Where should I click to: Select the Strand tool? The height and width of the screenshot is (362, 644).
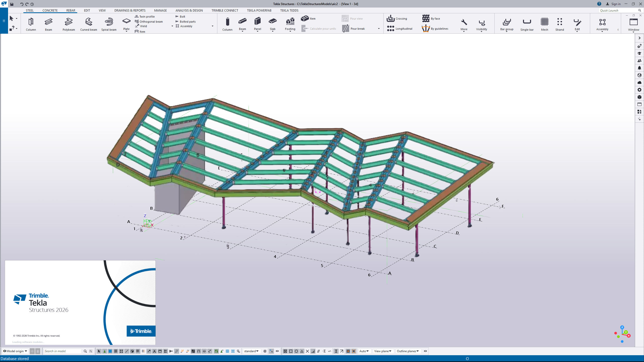pyautogui.click(x=559, y=24)
